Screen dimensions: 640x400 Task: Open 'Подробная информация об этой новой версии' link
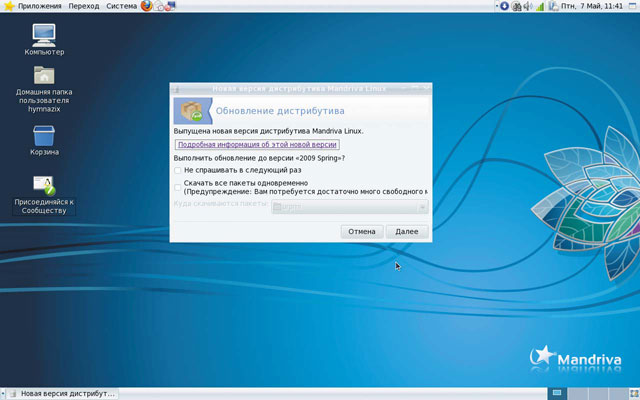coord(257,144)
